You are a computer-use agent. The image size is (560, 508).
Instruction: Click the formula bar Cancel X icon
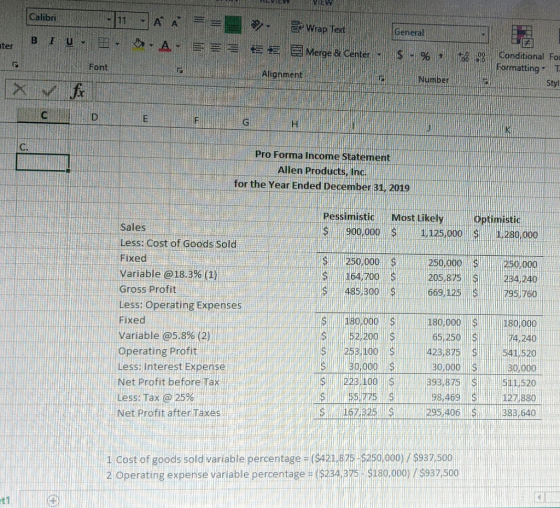click(19, 89)
